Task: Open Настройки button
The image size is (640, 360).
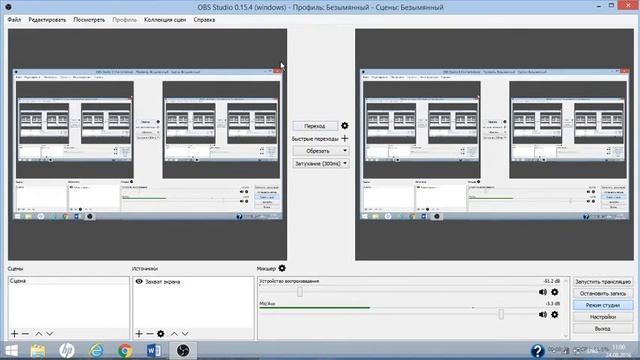Action: [x=603, y=317]
